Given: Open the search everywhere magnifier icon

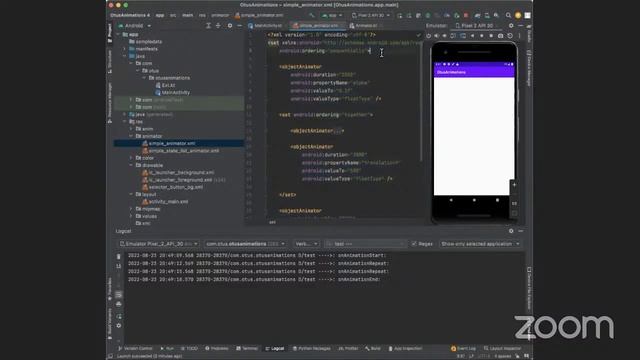Looking at the screenshot, I should coord(508,15).
